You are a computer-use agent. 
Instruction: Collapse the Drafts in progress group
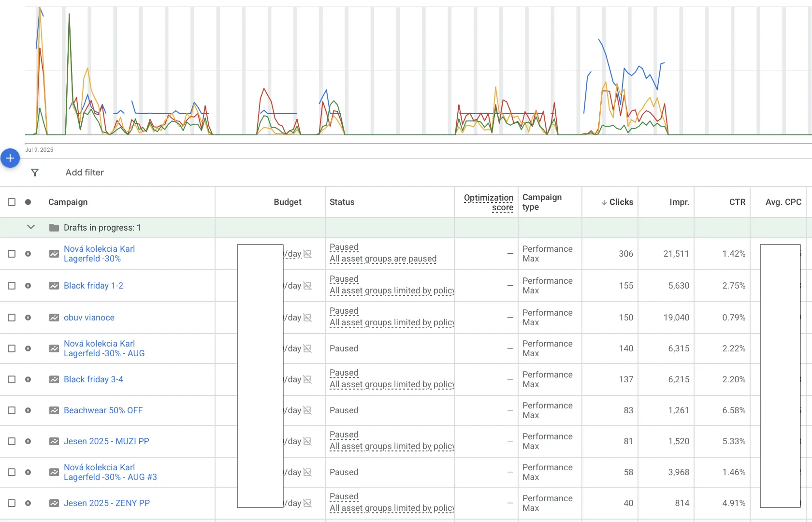[31, 227]
